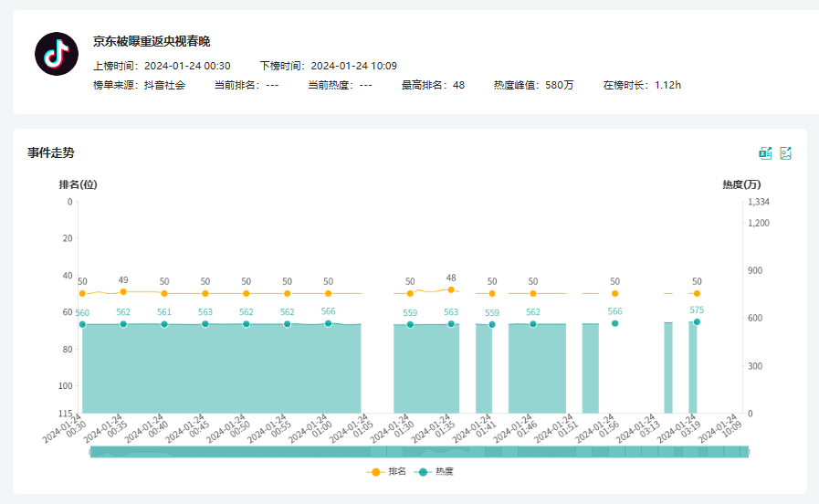Select the rank data point labeled 49
Image resolution: width=819 pixels, height=504 pixels.
(123, 292)
